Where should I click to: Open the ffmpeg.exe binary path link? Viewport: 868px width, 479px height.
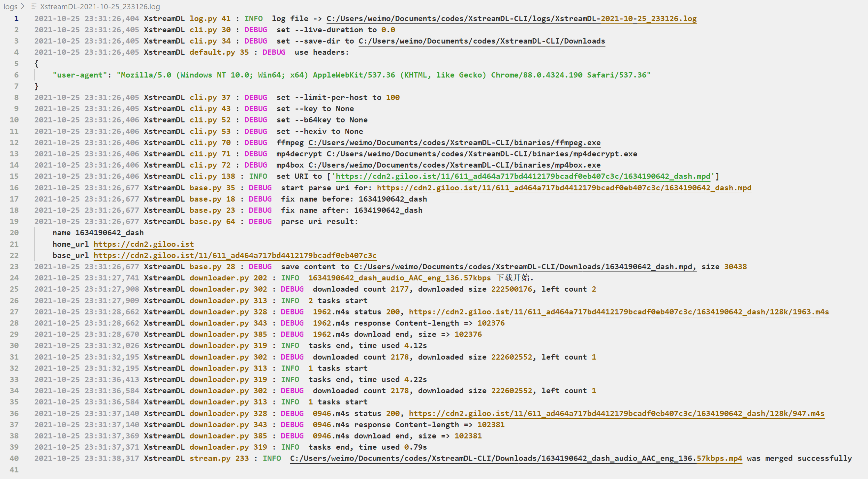(454, 143)
